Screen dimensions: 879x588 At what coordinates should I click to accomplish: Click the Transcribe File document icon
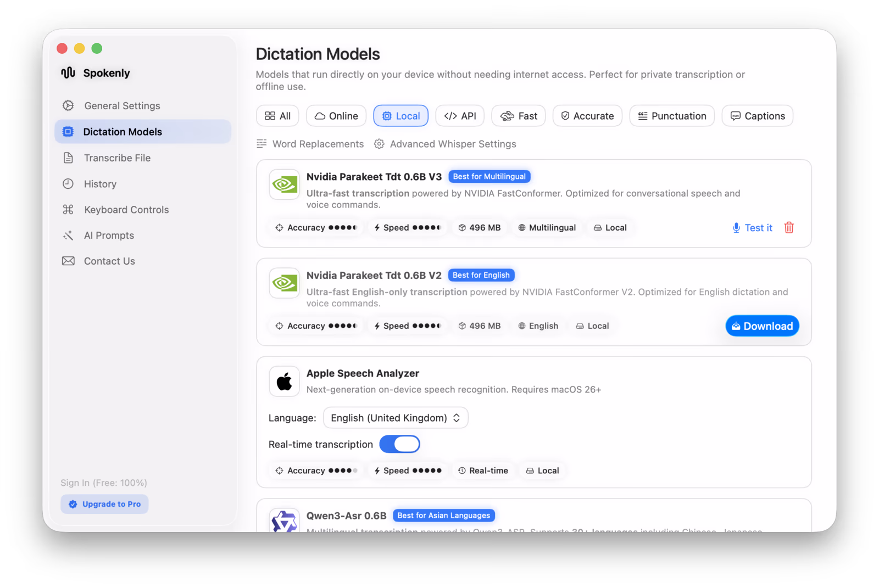click(x=68, y=158)
